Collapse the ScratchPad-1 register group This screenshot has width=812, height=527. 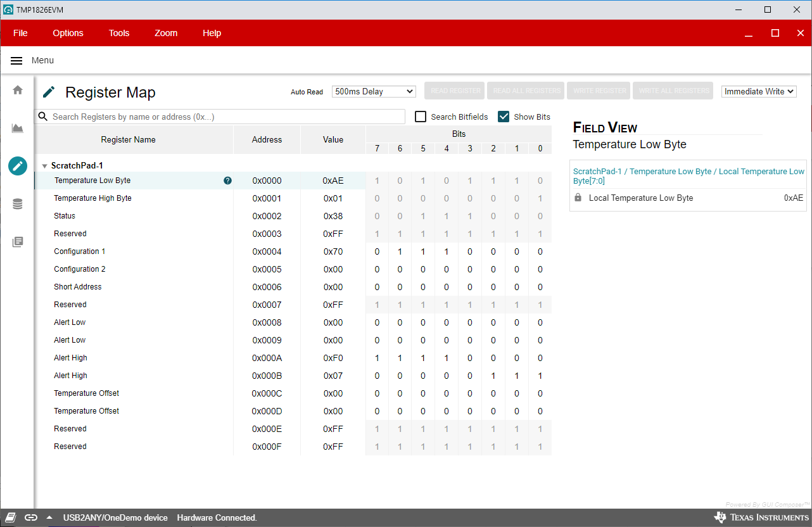(x=44, y=166)
